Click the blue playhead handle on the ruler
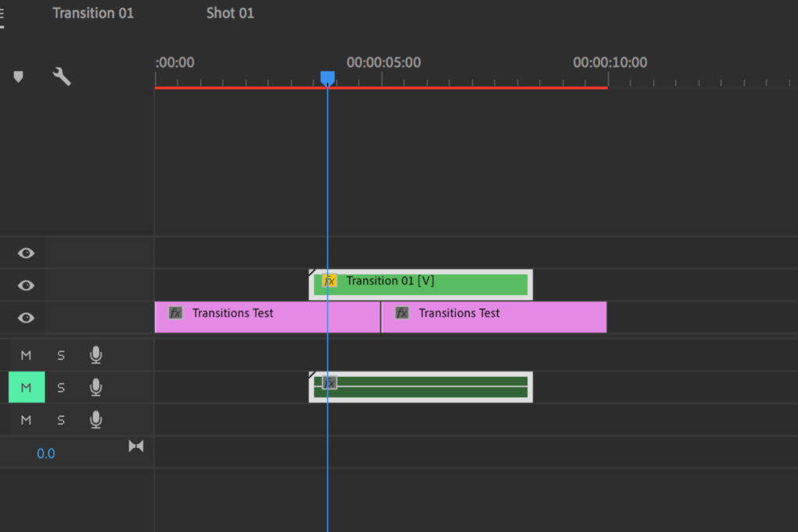 pos(327,77)
